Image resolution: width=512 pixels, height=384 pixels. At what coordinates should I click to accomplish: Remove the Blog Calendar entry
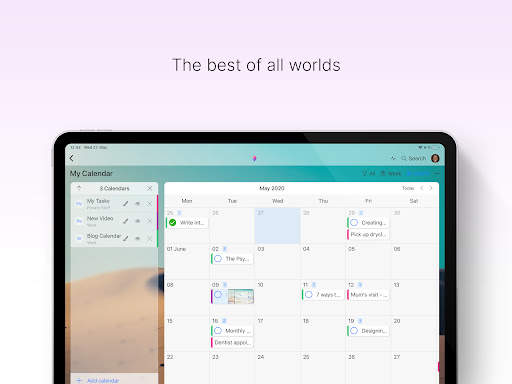(x=149, y=238)
